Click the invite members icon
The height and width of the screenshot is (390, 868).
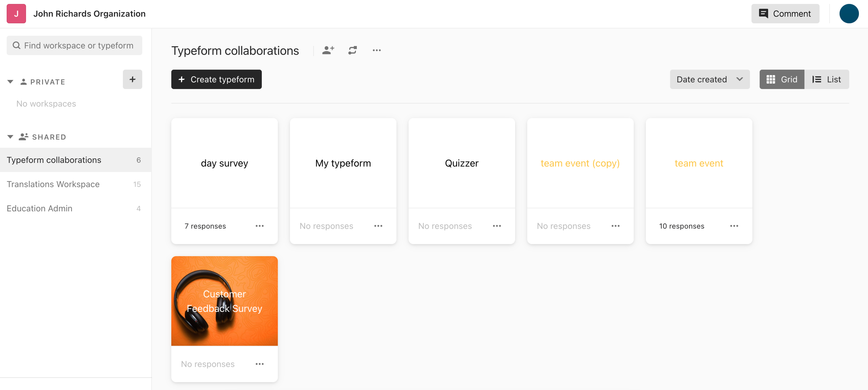tap(328, 50)
